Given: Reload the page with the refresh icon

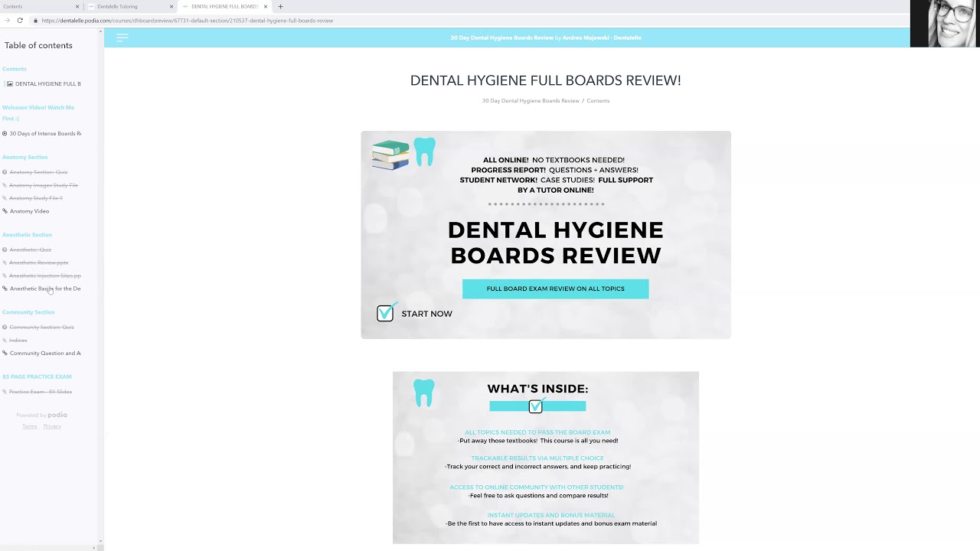Looking at the screenshot, I should point(20,21).
